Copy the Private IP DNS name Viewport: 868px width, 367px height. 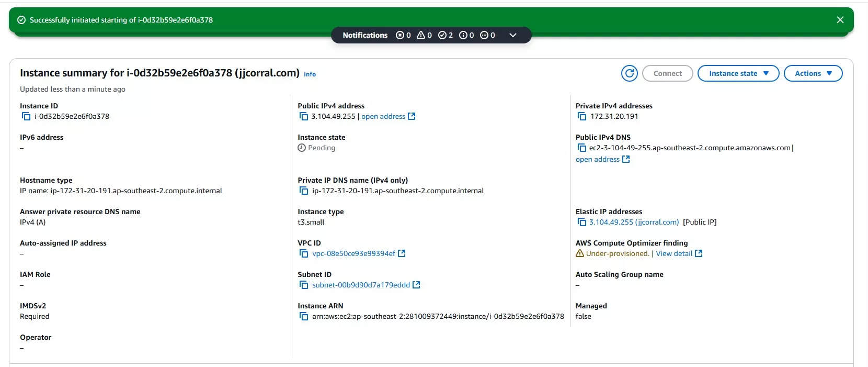click(303, 191)
